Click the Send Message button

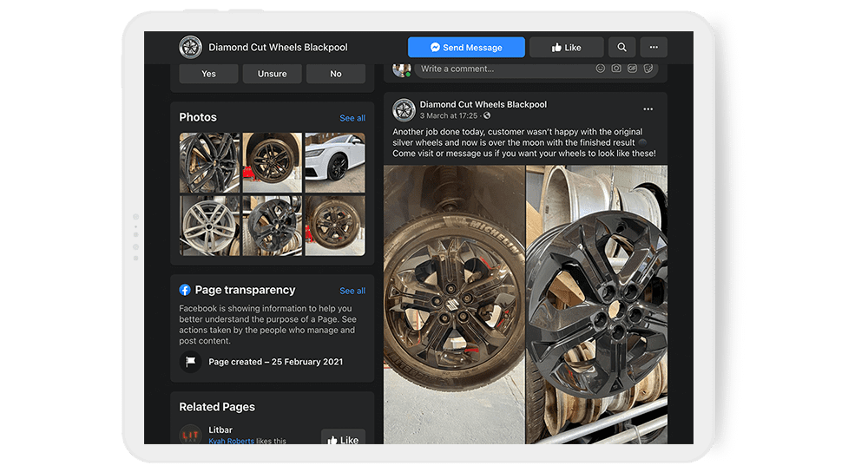tap(466, 48)
